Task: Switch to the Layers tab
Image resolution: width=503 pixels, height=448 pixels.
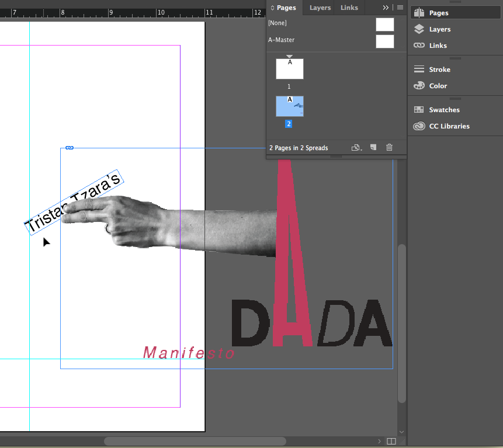Action: (320, 8)
